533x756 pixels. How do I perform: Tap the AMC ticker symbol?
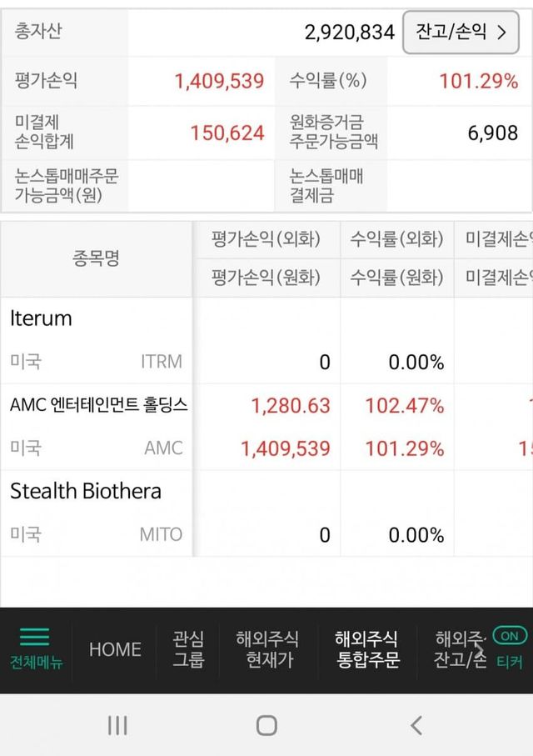pyautogui.click(x=163, y=448)
